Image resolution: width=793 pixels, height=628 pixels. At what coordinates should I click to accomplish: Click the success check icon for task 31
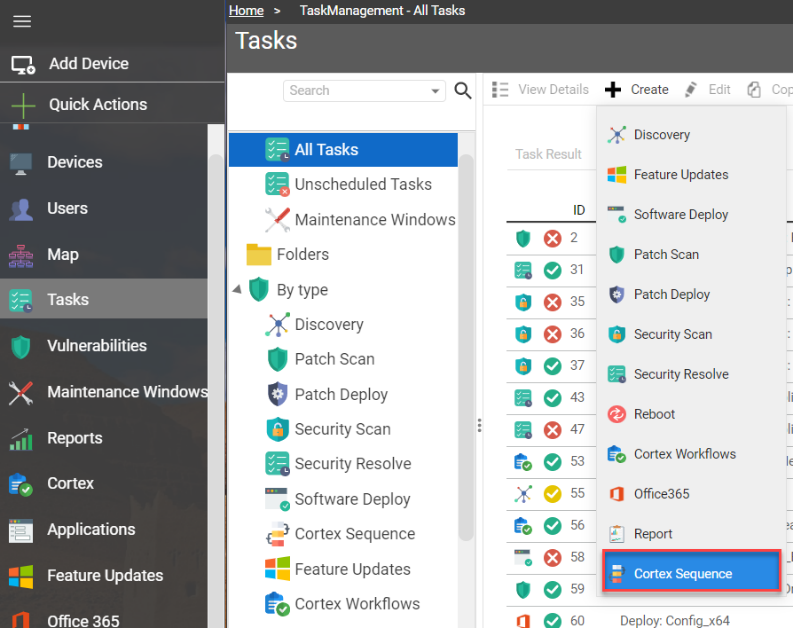(x=552, y=270)
